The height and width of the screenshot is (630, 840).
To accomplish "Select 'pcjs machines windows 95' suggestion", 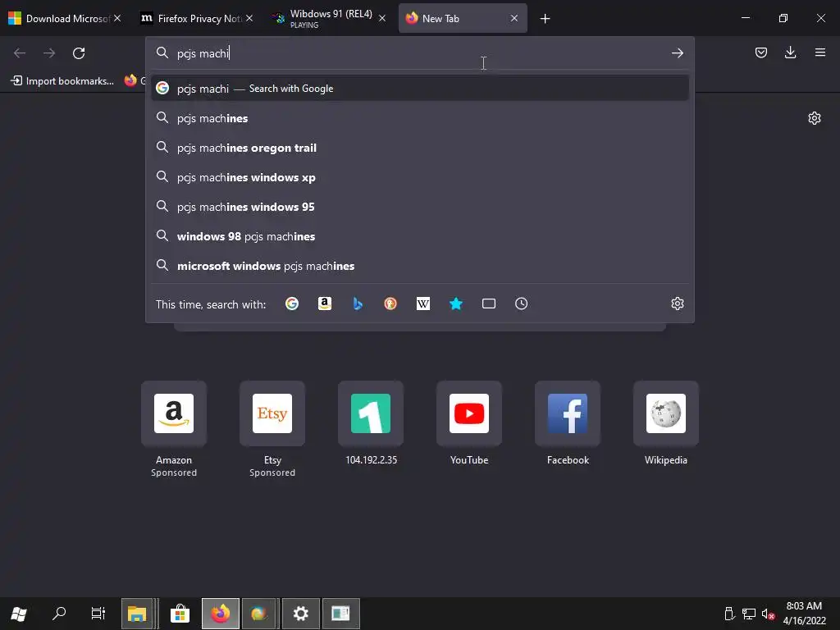I will coord(420,206).
